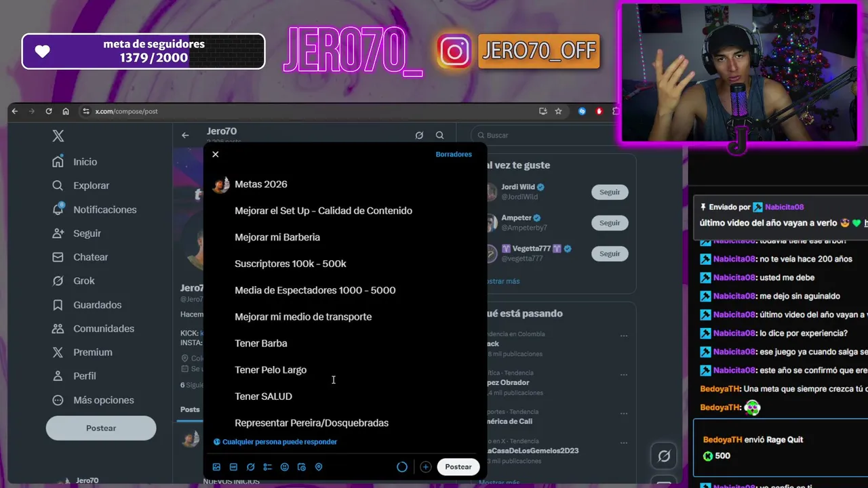
Task: Open Más opciones menu
Action: click(x=94, y=400)
